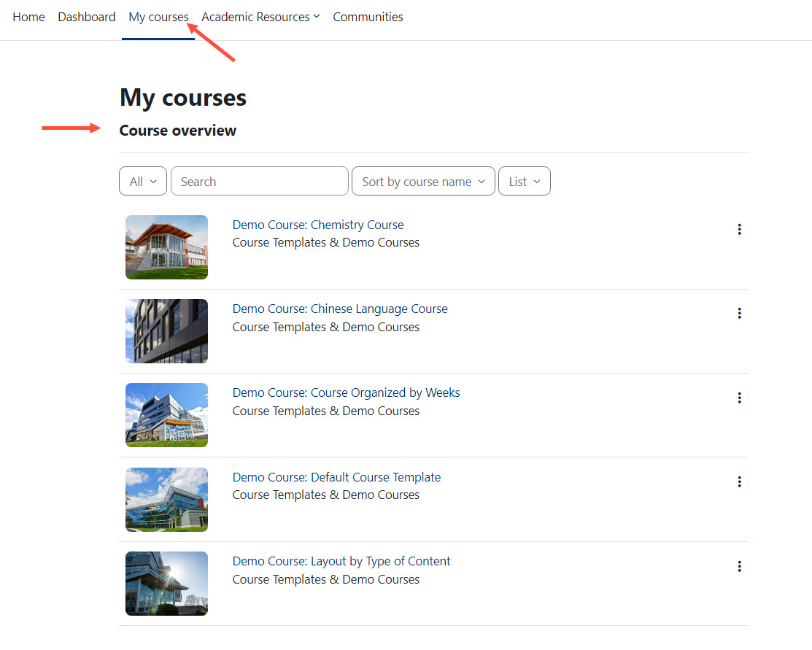This screenshot has height=650, width=812.
Task: Open Demo Course: Default Course Template
Action: pos(336,477)
